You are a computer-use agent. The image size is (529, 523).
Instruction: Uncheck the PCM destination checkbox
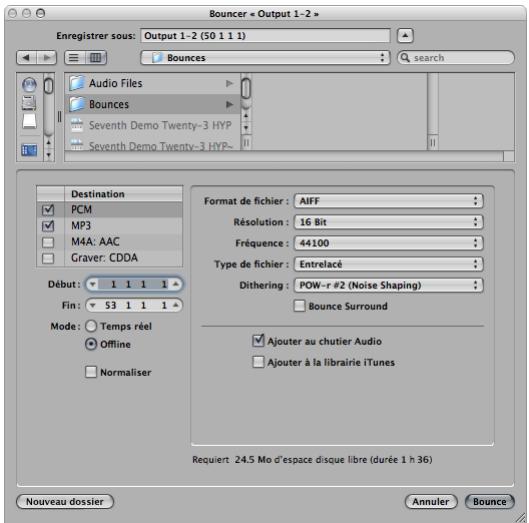point(48,210)
